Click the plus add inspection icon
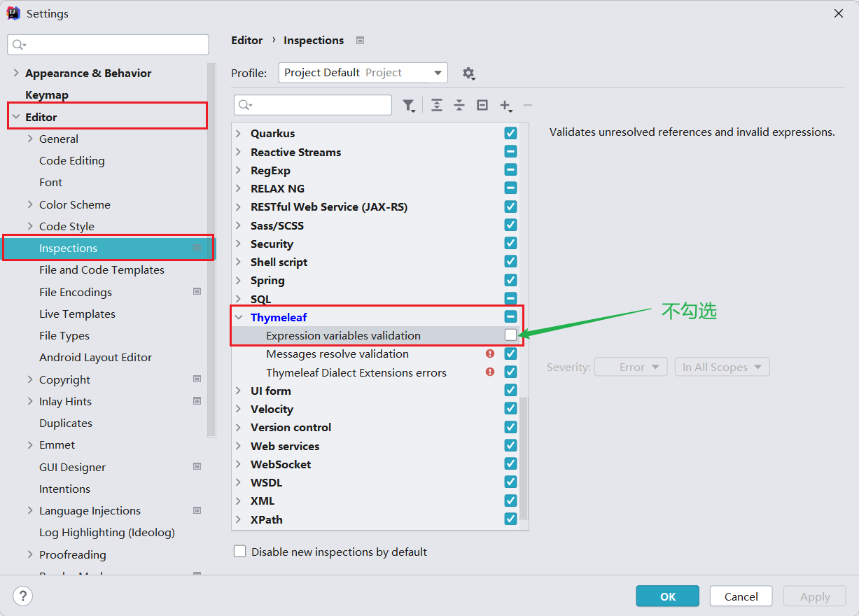The height and width of the screenshot is (616, 859). [505, 105]
